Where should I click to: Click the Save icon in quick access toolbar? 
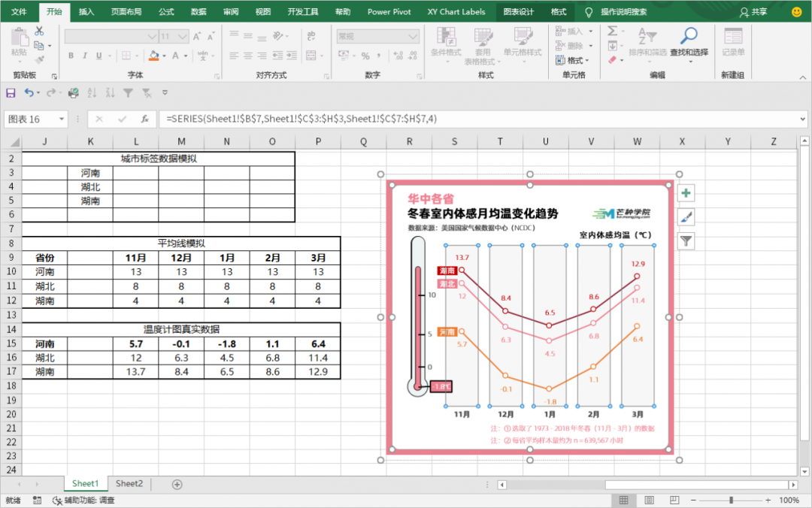click(11, 93)
